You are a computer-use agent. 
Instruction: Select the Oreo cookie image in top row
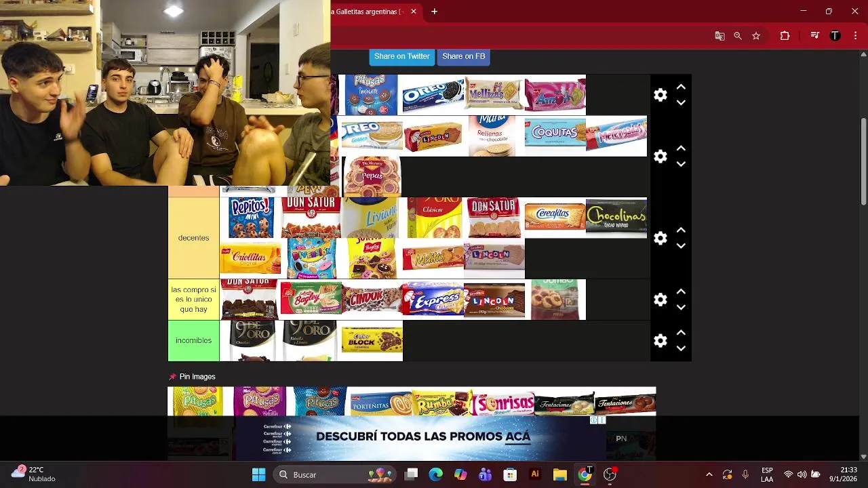coord(433,95)
